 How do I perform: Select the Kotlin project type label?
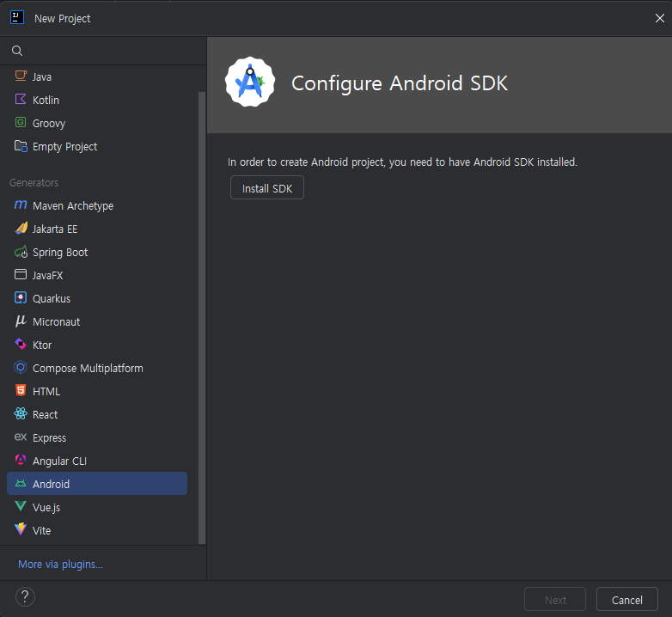[46, 101]
